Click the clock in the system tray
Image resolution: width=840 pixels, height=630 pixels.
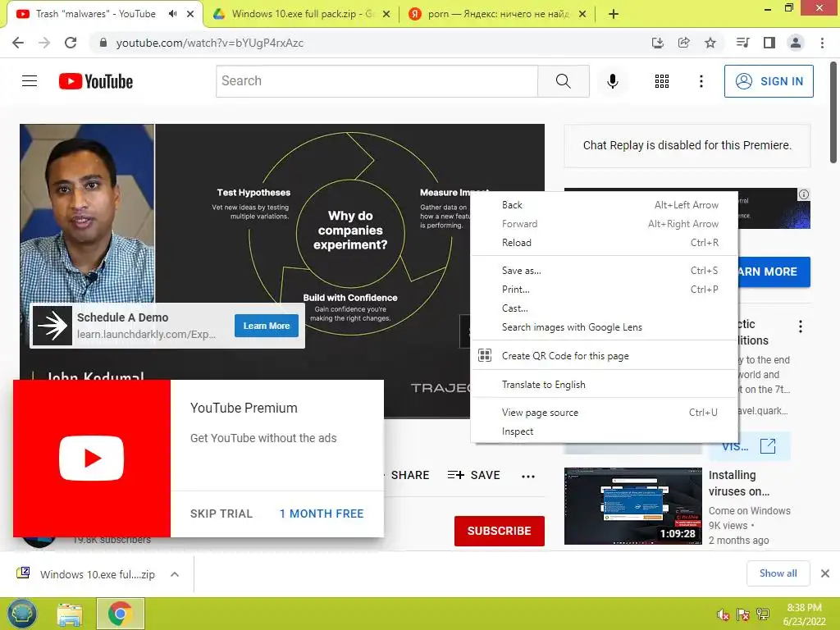pos(804,614)
